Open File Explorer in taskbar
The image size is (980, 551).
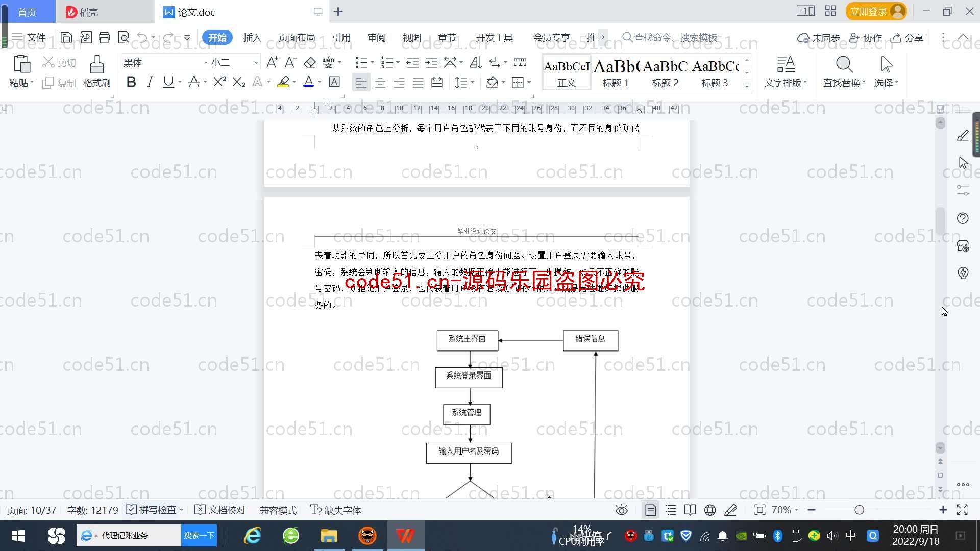tap(329, 535)
